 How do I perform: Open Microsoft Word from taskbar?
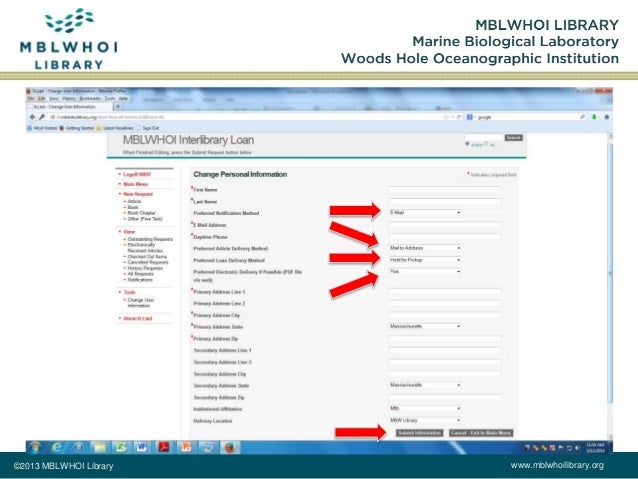142,447
